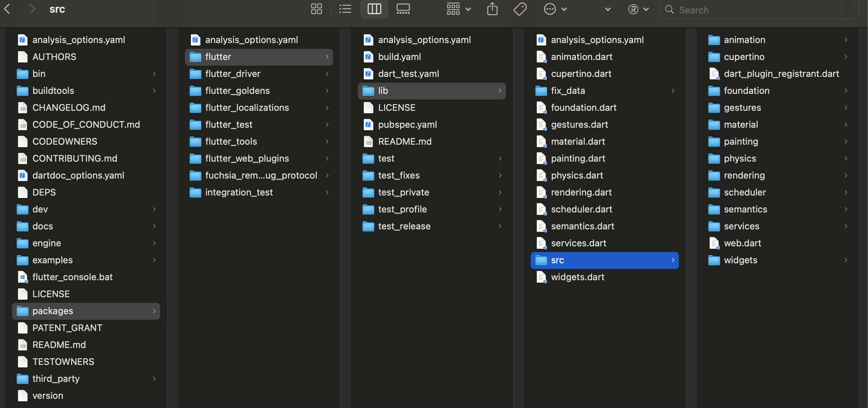Click in the Search field
The height and width of the screenshot is (408, 868).
click(759, 10)
